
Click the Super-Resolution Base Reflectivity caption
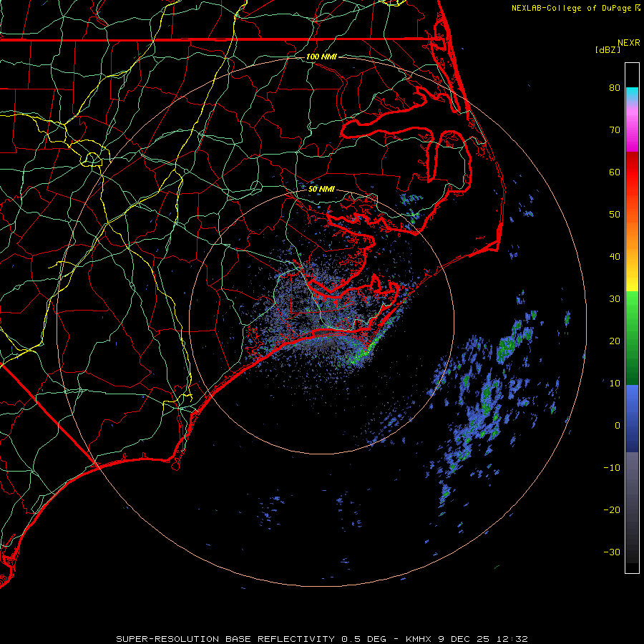pos(321,639)
